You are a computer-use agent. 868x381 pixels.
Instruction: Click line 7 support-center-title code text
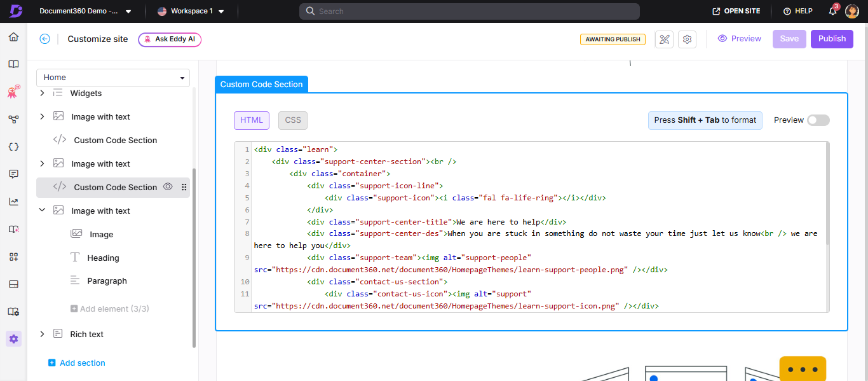point(437,222)
